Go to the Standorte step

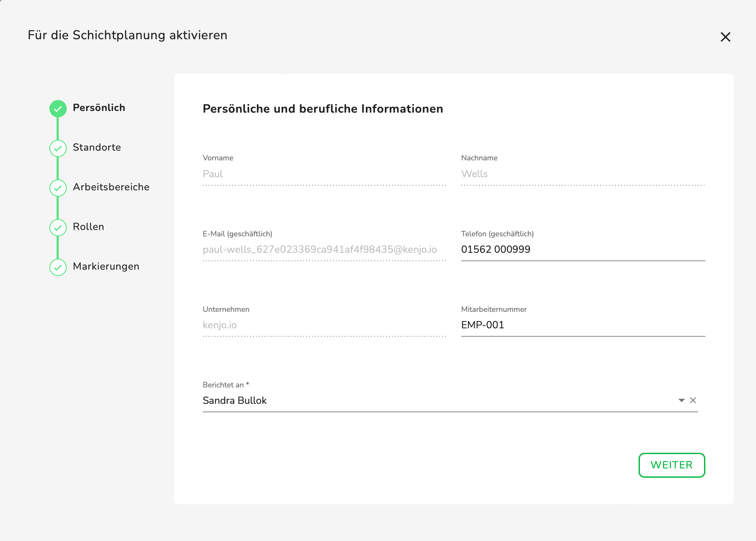[97, 147]
